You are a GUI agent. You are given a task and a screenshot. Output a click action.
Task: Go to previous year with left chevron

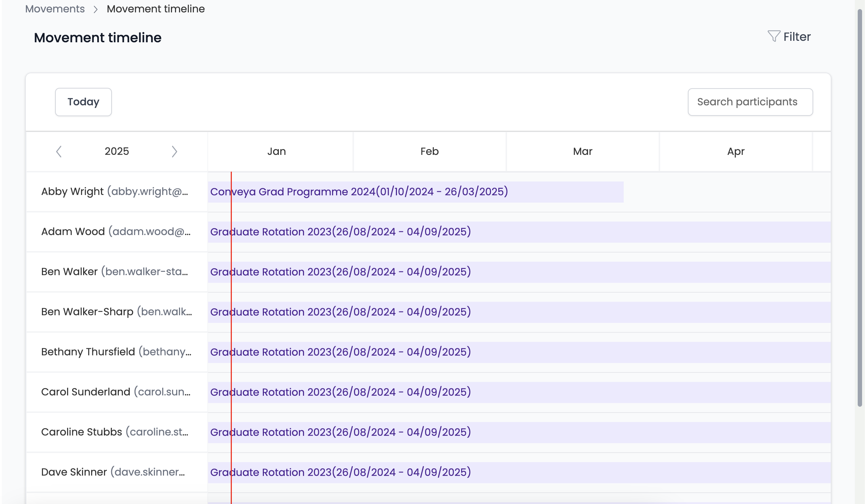tap(59, 152)
